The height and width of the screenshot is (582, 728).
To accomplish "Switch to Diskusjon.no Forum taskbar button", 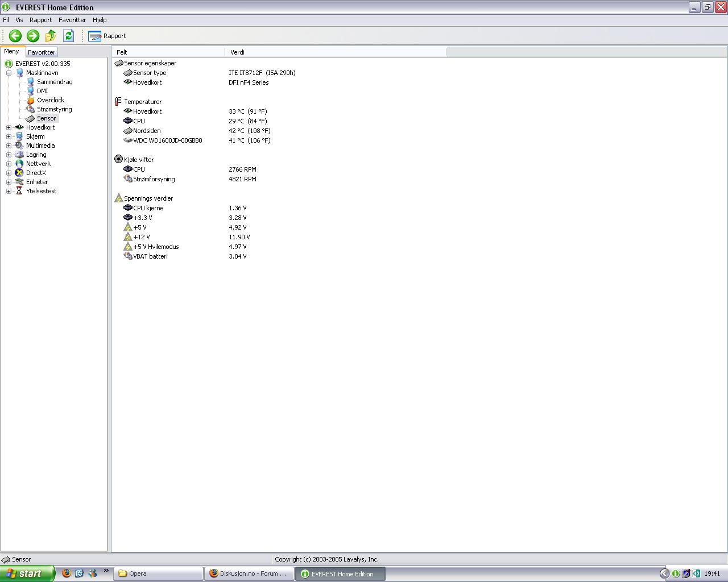I will (249, 573).
